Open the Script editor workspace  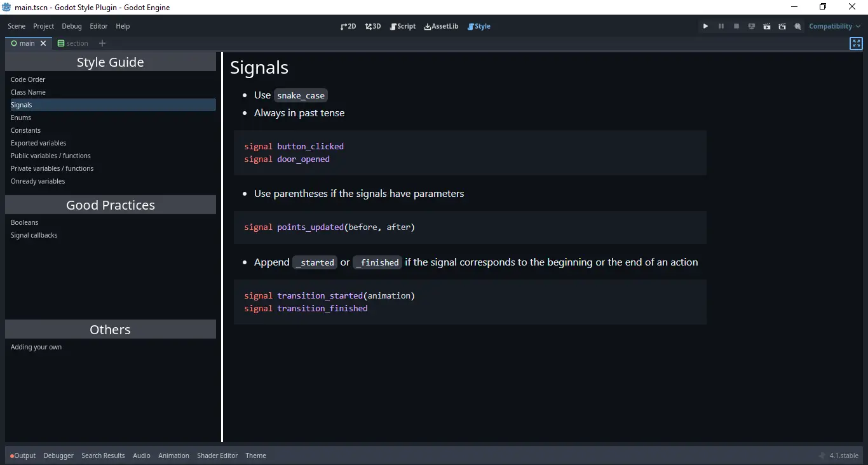(x=402, y=26)
